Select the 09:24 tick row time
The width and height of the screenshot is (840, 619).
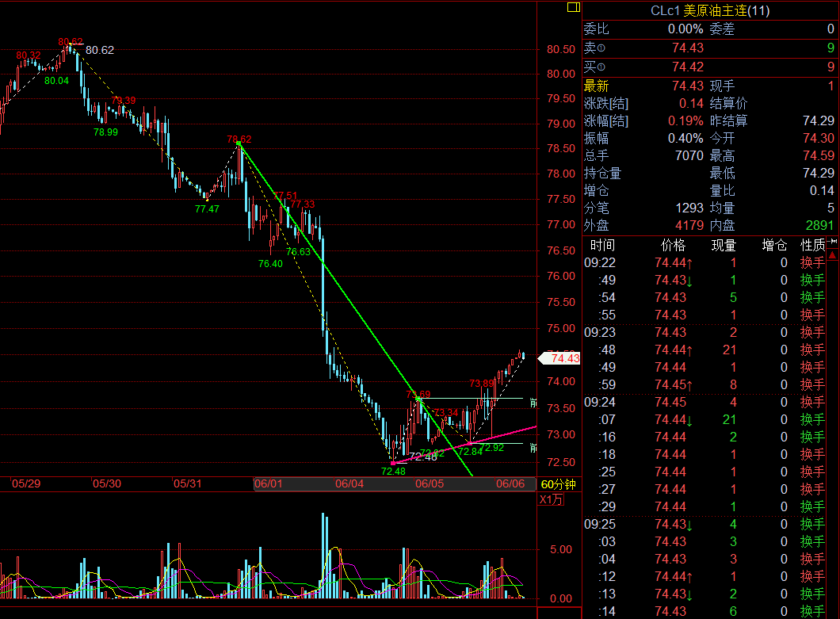pos(600,402)
